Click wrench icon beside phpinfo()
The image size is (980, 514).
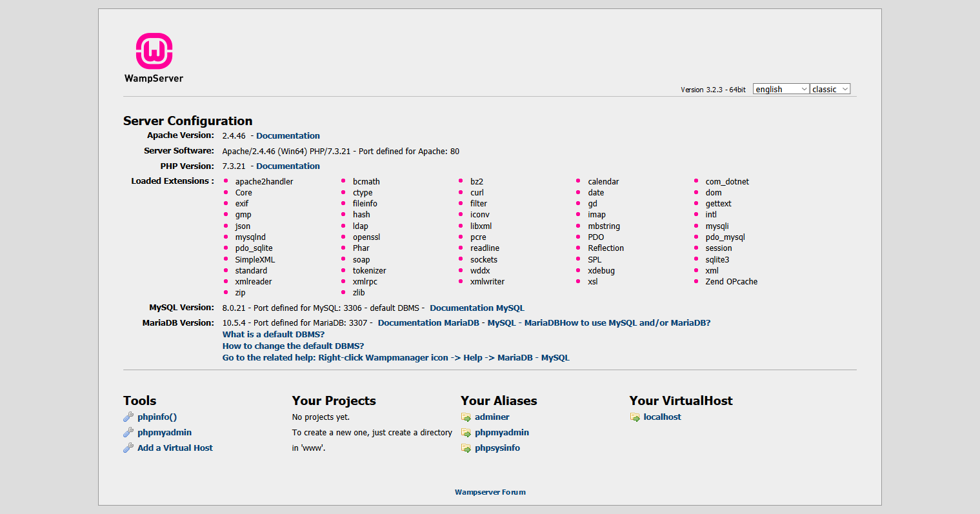point(128,417)
